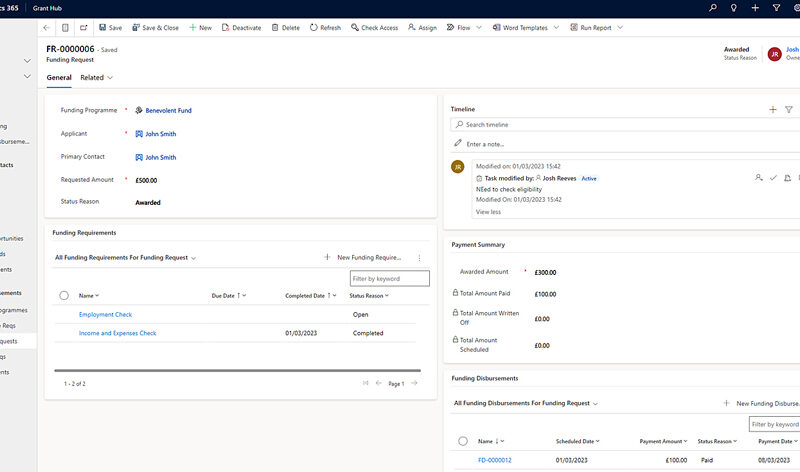The width and height of the screenshot is (800, 472).
Task: Click the Disbursements keyword filter box
Action: (x=774, y=424)
